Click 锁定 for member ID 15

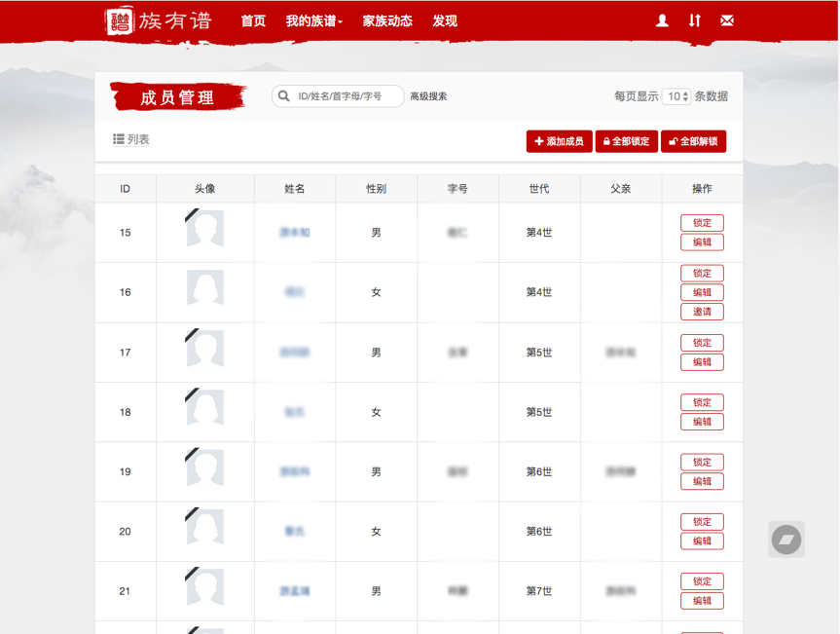tap(703, 222)
